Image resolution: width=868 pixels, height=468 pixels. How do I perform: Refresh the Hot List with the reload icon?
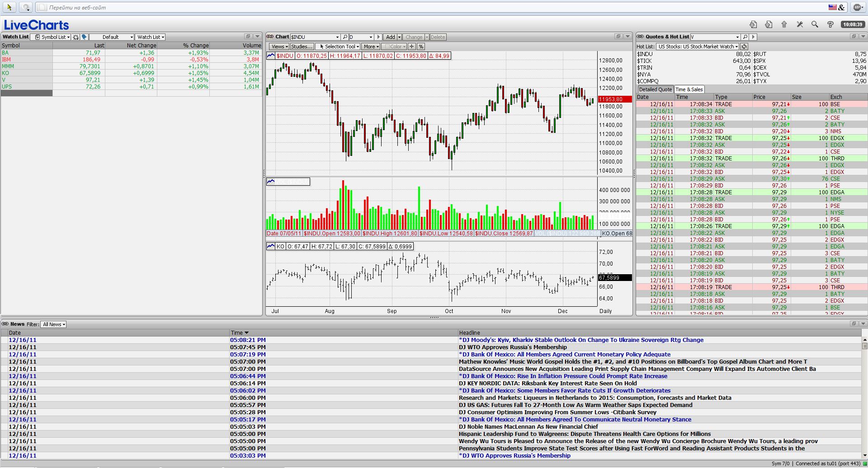[x=744, y=47]
